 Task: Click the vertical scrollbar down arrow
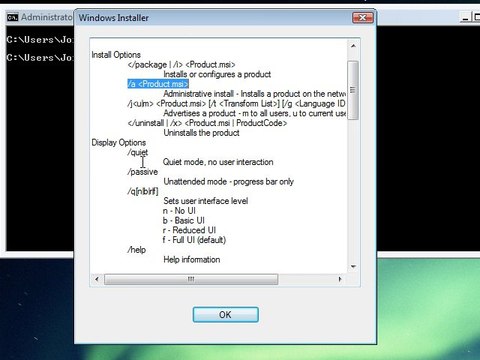353,267
